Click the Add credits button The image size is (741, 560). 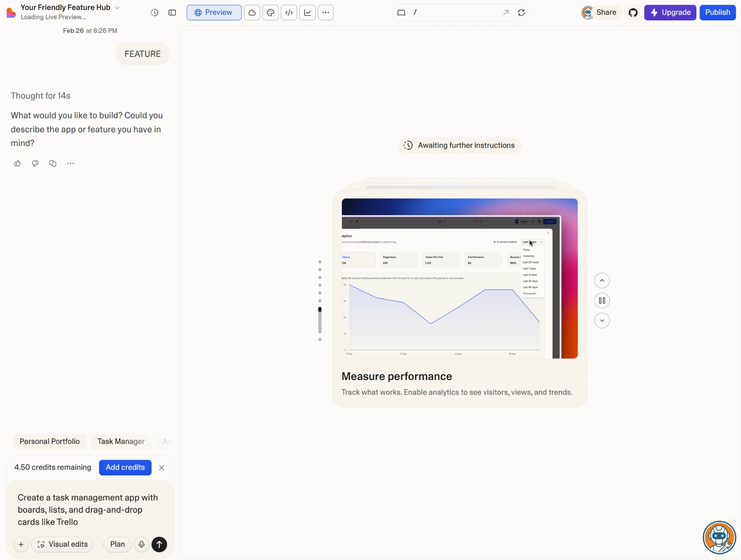125,467
